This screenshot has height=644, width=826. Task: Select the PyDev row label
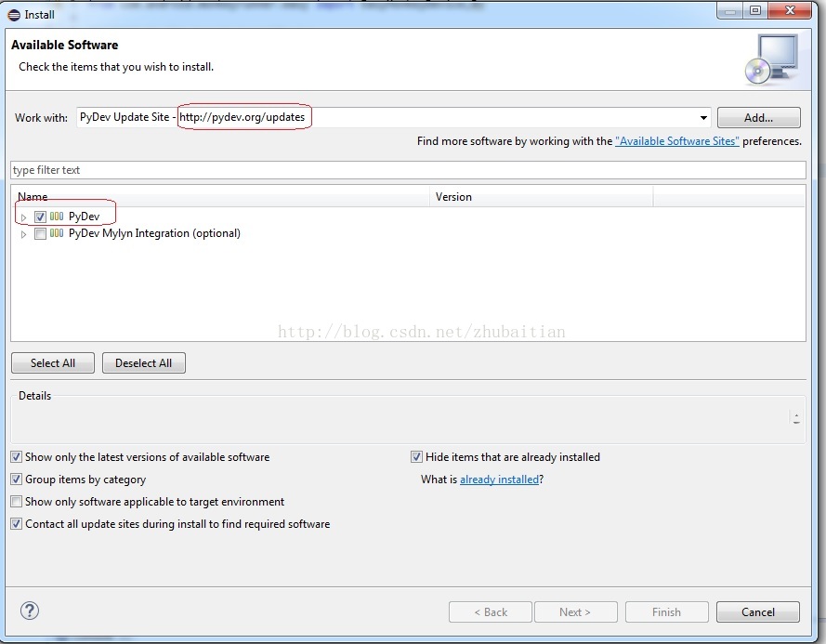(84, 217)
